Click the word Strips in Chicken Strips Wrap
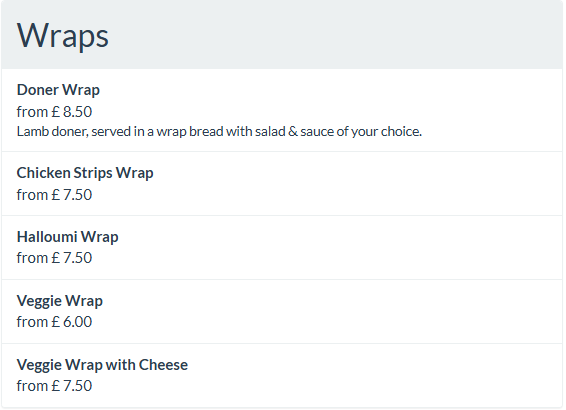 tap(93, 173)
